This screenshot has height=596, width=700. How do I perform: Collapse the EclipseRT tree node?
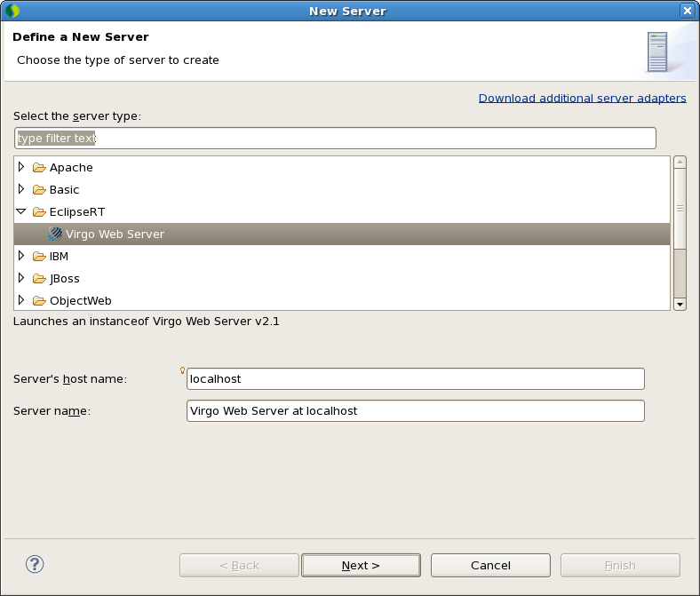[21, 211]
